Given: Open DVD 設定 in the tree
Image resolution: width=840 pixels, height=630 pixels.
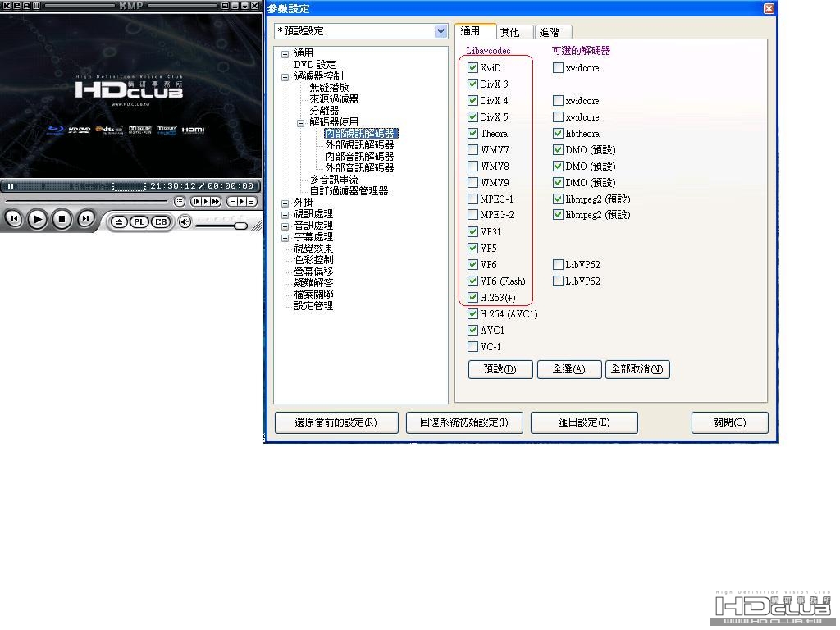Looking at the screenshot, I should coord(315,64).
